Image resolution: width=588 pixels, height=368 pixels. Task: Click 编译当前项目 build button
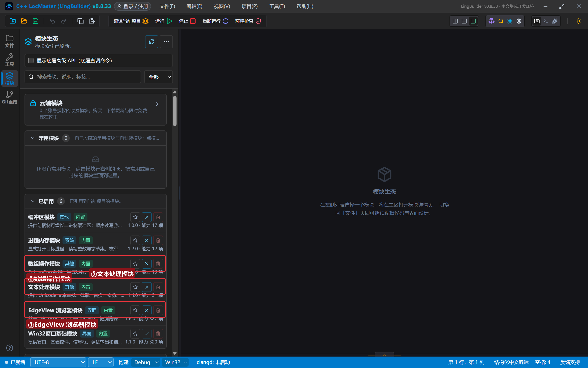(x=131, y=21)
